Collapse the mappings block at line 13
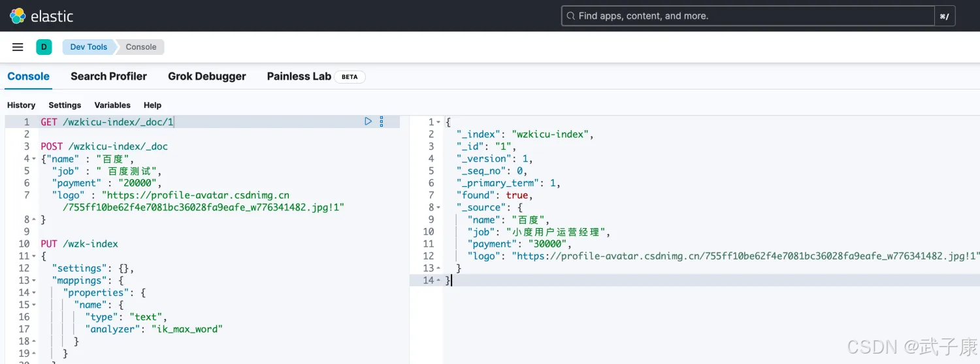Image resolution: width=980 pixels, height=364 pixels. point(34,281)
